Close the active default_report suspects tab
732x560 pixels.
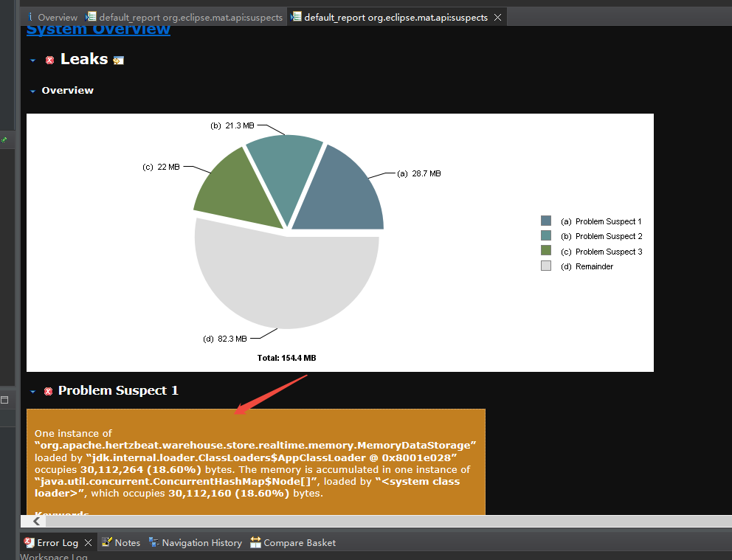497,17
